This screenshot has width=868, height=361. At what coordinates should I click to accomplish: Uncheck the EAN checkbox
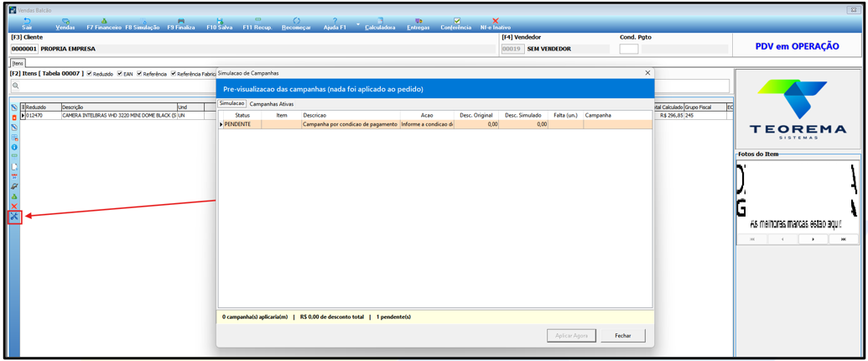(x=120, y=74)
